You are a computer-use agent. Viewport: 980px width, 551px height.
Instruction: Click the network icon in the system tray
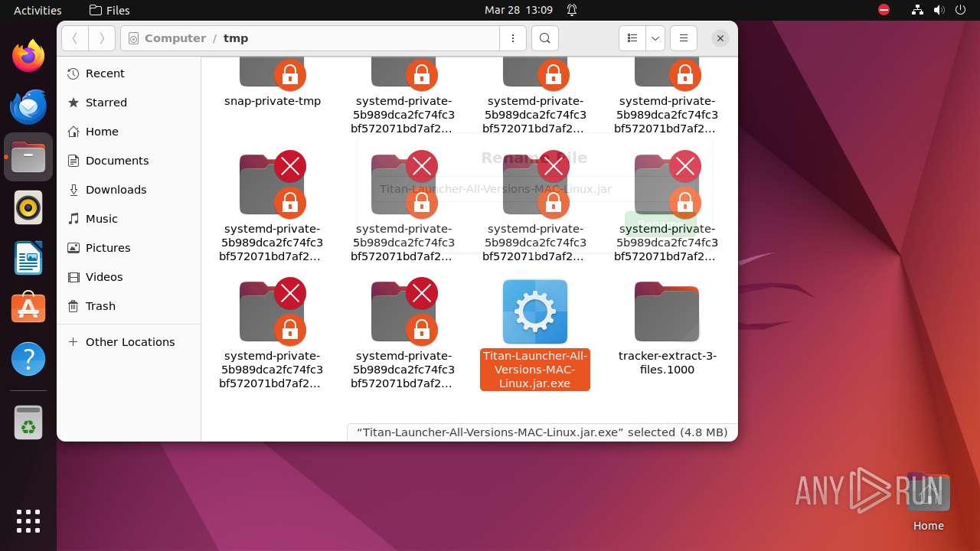918,10
